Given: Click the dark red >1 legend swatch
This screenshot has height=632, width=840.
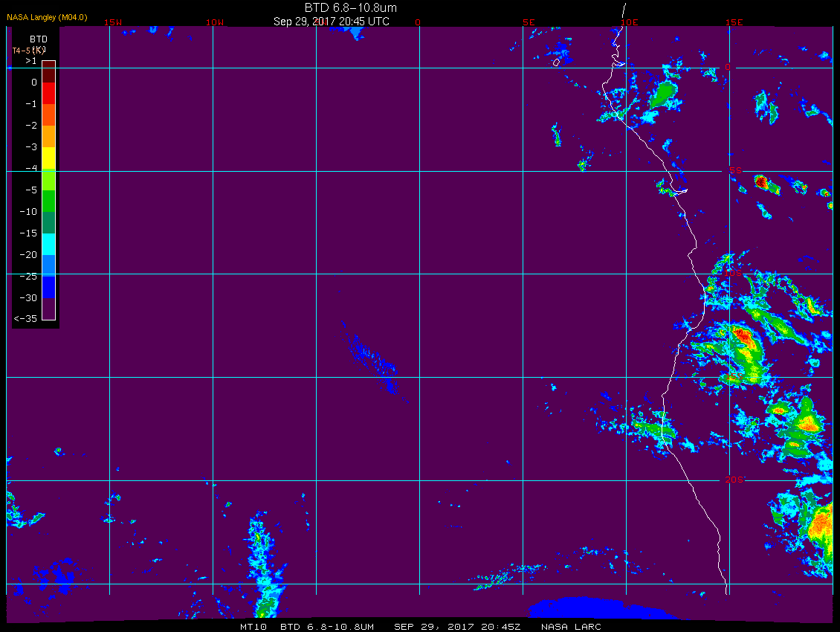Looking at the screenshot, I should click(x=49, y=72).
